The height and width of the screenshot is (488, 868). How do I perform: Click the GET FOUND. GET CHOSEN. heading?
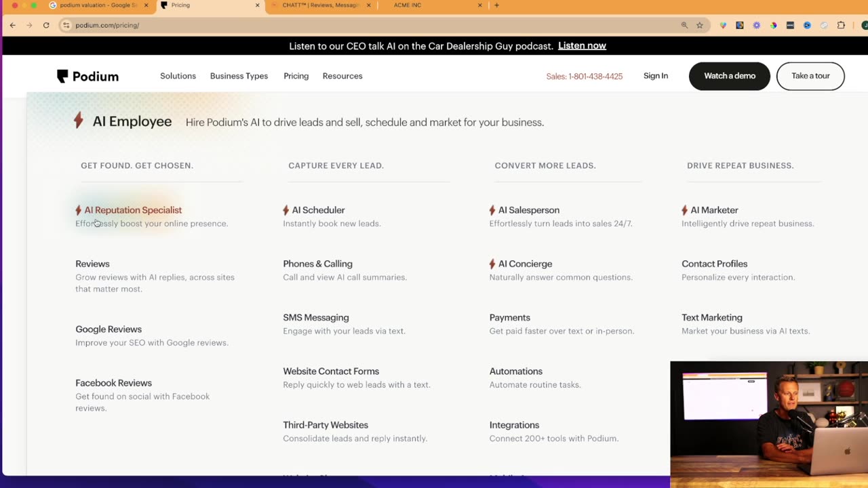[x=137, y=165]
